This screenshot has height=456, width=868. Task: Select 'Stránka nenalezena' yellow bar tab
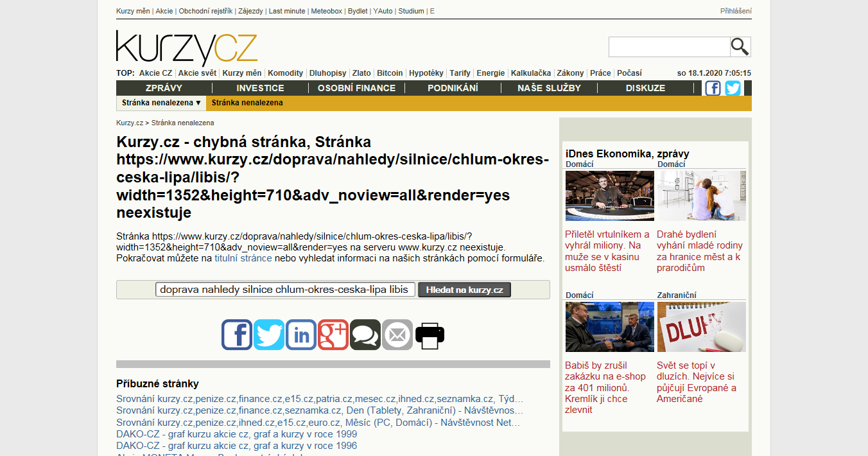coord(247,103)
